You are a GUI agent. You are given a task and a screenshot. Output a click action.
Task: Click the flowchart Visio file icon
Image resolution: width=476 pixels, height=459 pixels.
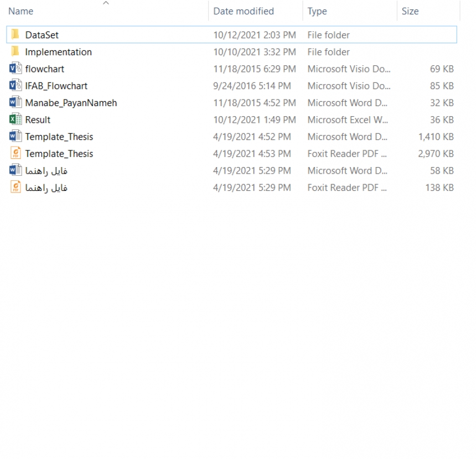pos(15,69)
